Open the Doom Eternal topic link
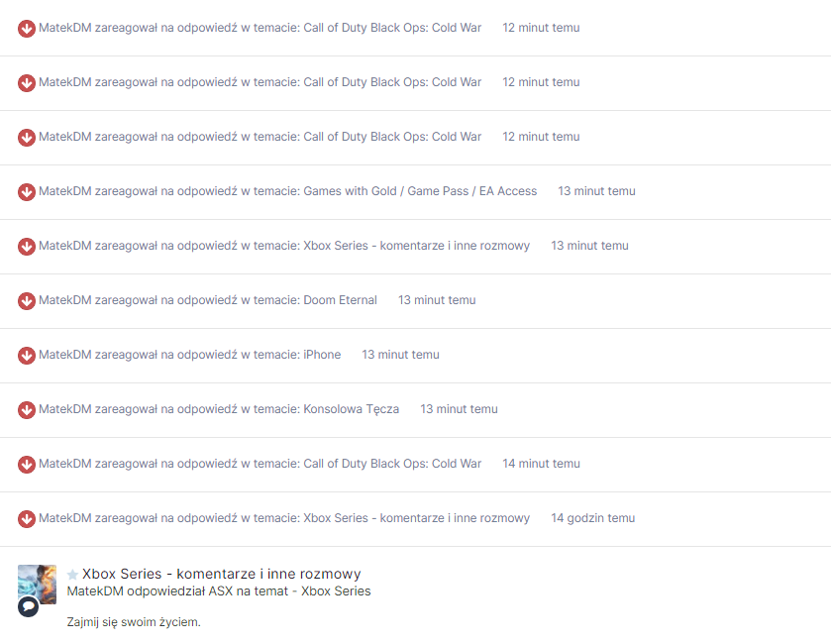Screen dimensions: 831x644 (340, 300)
